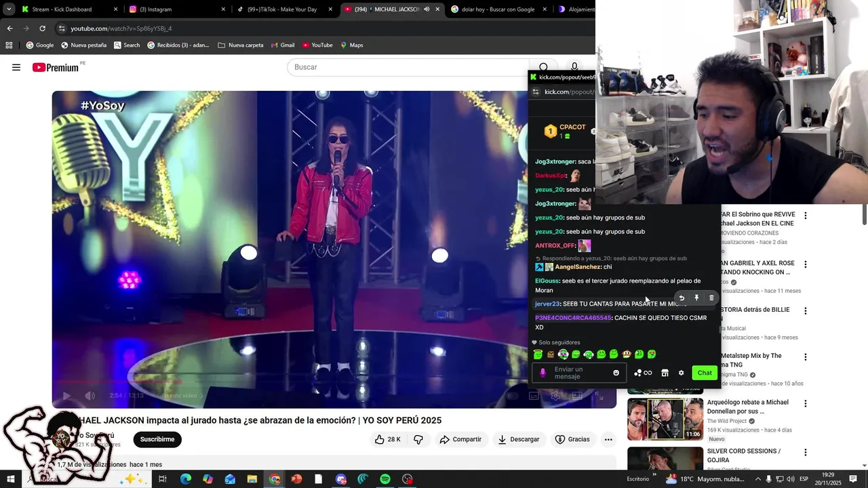Open Kick chat settings gear

682,373
